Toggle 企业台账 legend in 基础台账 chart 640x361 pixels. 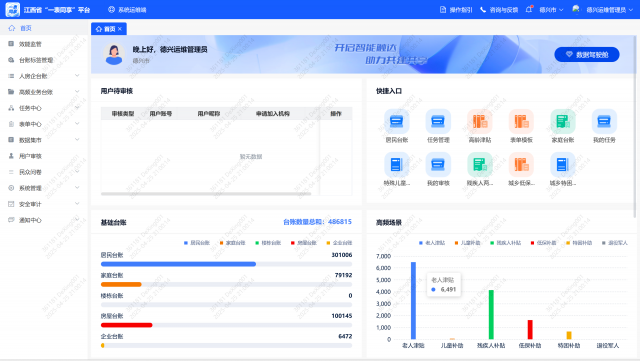(x=339, y=243)
